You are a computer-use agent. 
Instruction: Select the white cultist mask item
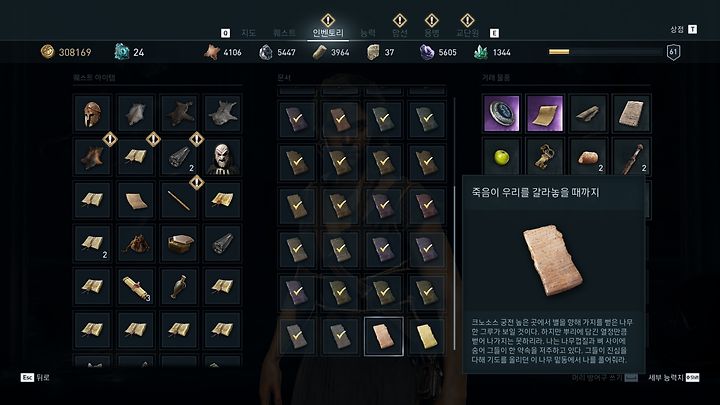tap(222, 158)
